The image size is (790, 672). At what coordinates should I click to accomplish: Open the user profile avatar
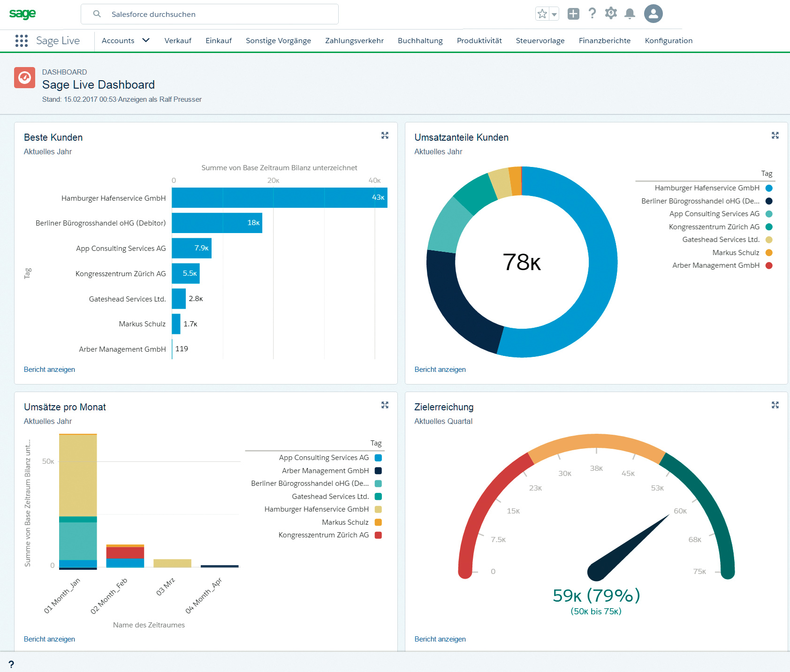653,14
